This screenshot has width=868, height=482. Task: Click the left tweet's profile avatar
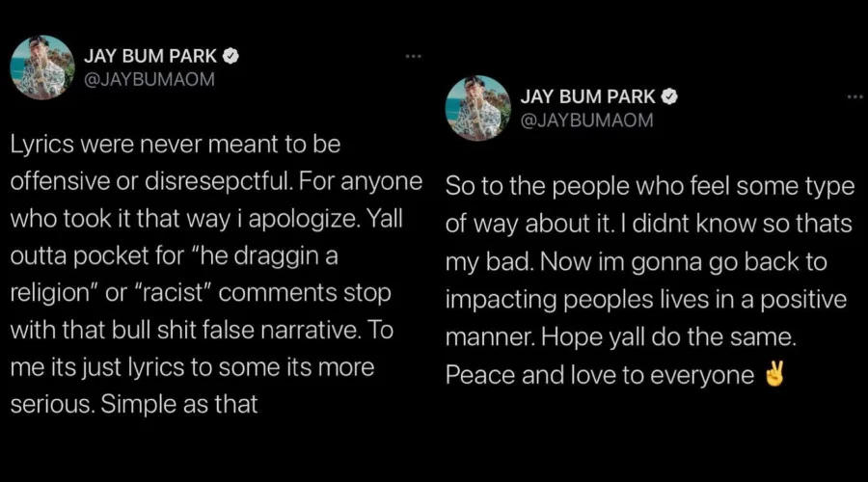coord(42,67)
